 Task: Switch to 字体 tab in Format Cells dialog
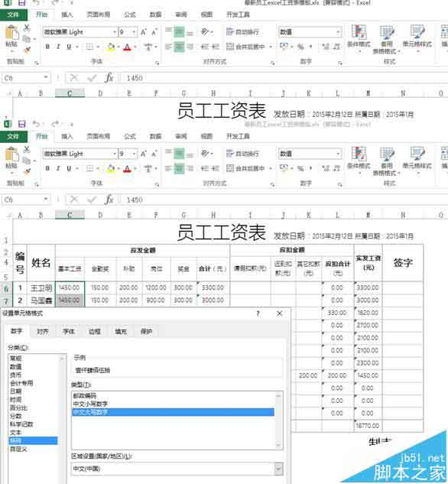(69, 332)
